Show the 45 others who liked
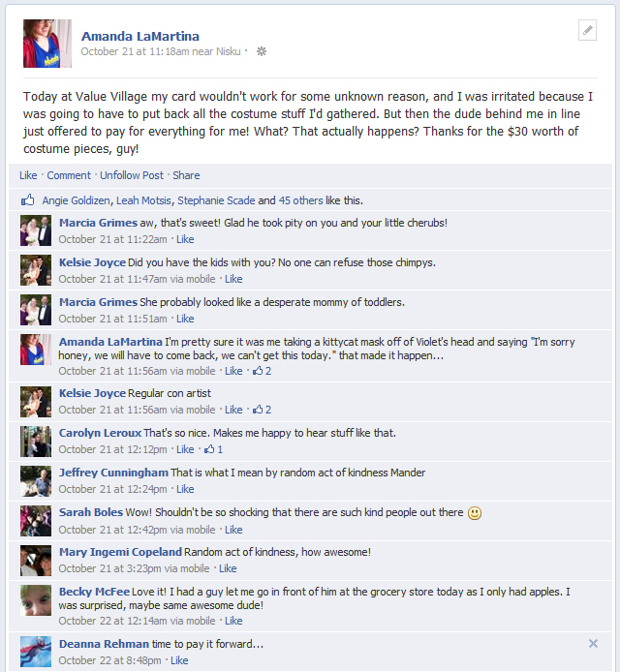Image resolution: width=620 pixels, height=672 pixels. click(300, 200)
